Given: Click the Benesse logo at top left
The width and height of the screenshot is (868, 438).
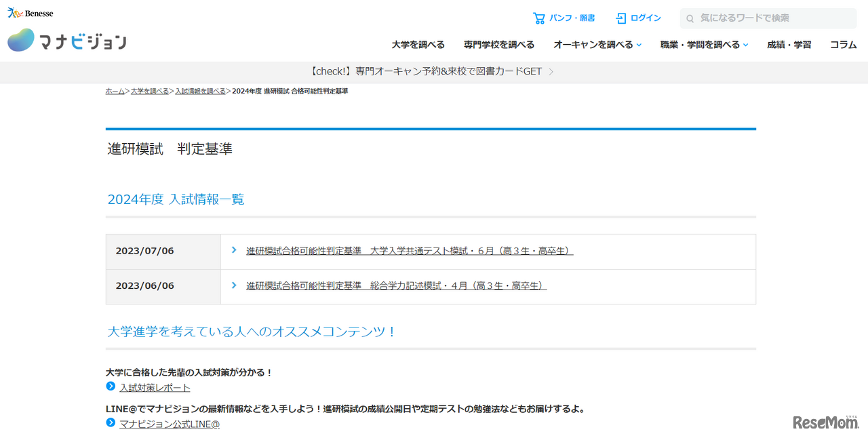Looking at the screenshot, I should click(31, 13).
